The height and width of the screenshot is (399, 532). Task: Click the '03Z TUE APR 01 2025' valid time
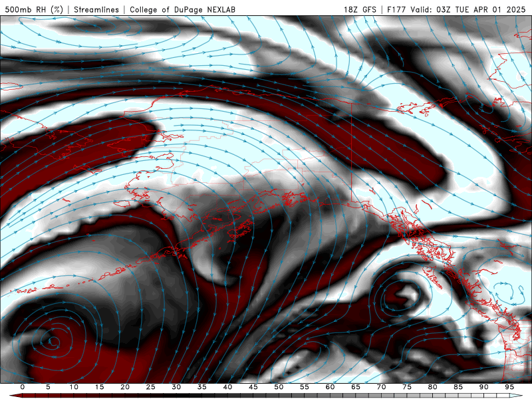[481, 9]
